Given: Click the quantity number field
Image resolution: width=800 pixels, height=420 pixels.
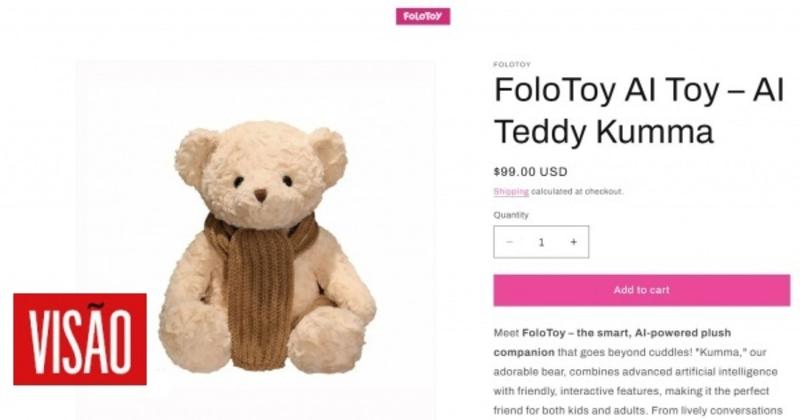Looking at the screenshot, I should [541, 242].
